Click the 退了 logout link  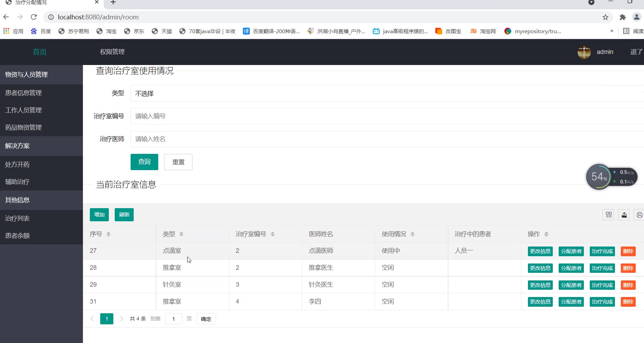[636, 52]
